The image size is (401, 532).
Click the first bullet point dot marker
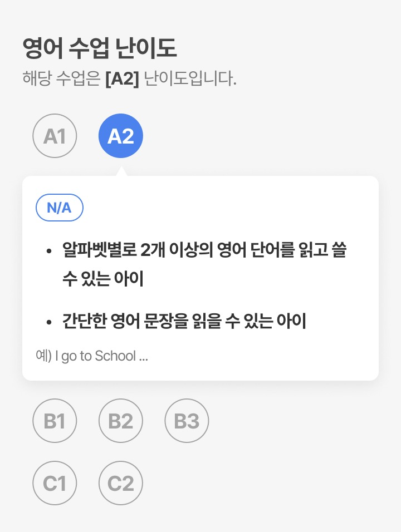click(x=50, y=252)
